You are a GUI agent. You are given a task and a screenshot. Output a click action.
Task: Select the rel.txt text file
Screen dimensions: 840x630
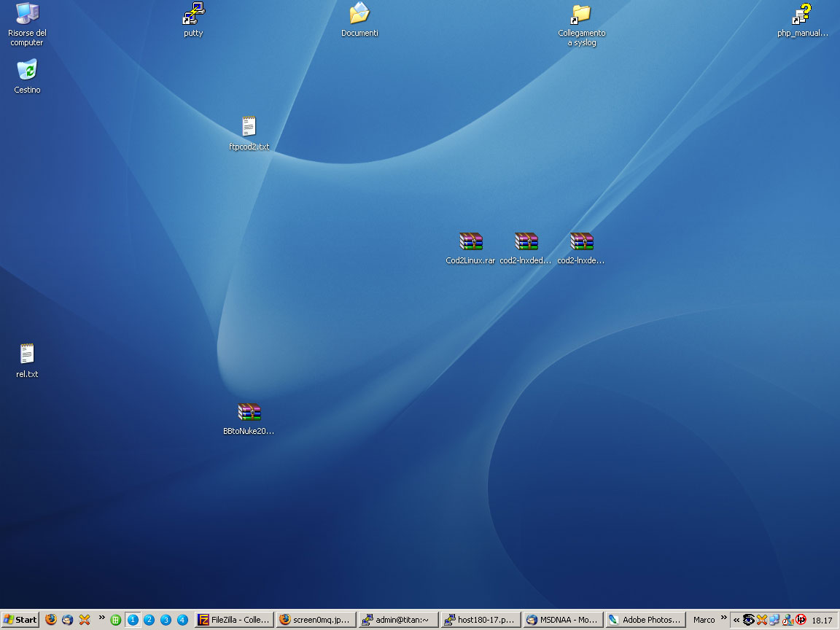pyautogui.click(x=27, y=354)
